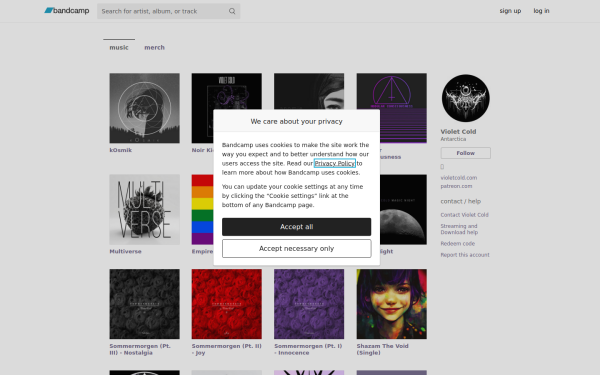Switch to the music tab
600x375 pixels.
click(119, 47)
